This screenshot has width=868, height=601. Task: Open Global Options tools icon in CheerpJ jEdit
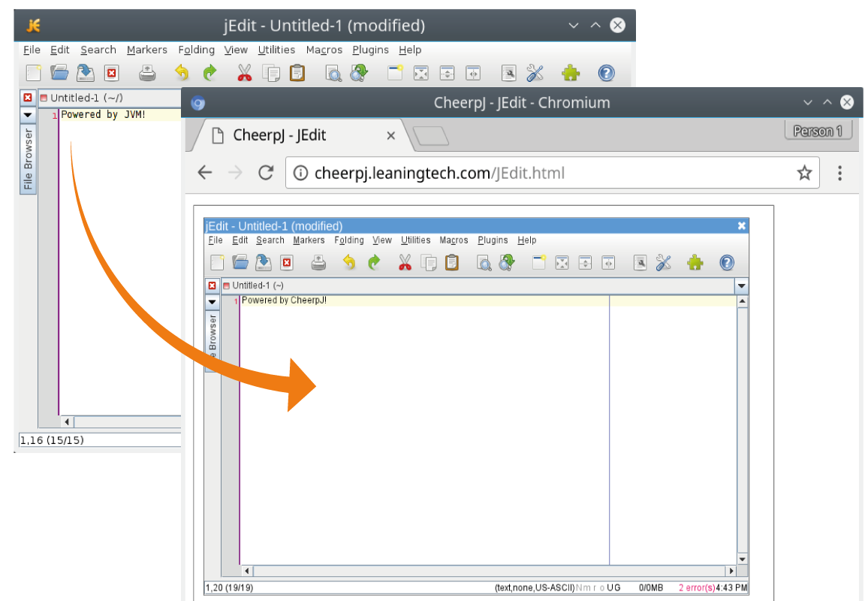pos(663,263)
